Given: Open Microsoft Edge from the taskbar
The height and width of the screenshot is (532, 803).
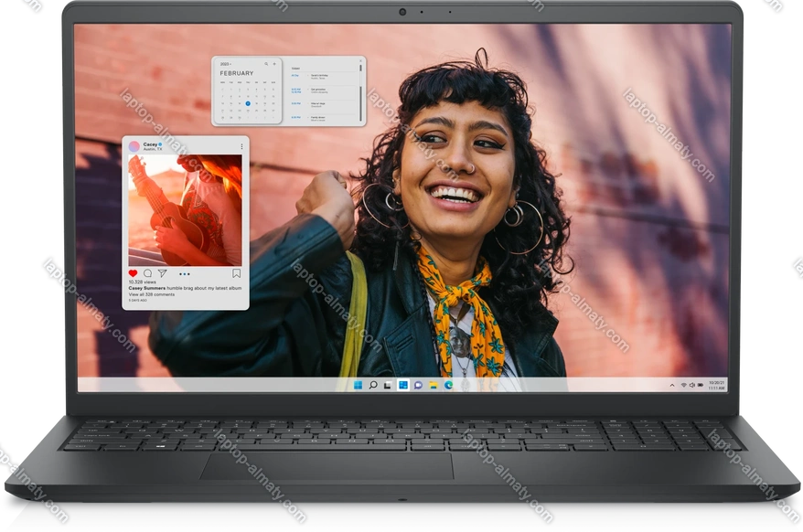Looking at the screenshot, I should click(x=448, y=385).
